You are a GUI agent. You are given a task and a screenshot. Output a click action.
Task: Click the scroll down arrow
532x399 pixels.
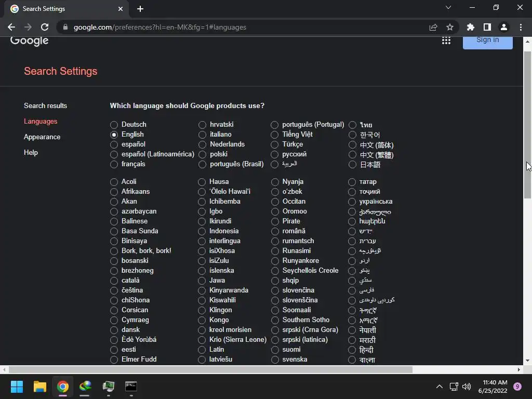527,361
